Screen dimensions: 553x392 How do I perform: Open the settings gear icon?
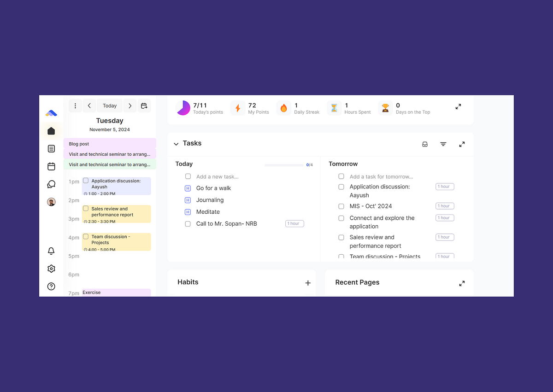51,269
